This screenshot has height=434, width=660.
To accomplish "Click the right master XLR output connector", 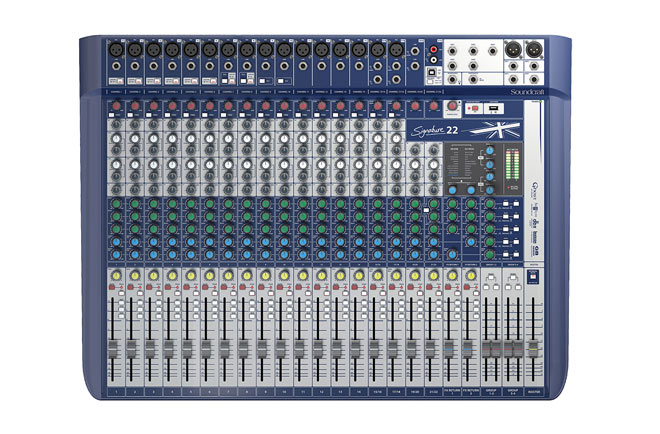I will pyautogui.click(x=534, y=49).
